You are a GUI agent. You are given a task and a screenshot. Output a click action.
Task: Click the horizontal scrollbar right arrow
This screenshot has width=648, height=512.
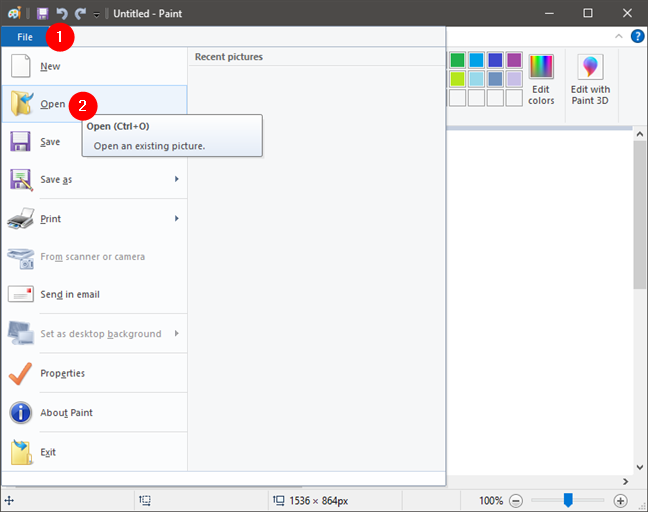point(626,481)
